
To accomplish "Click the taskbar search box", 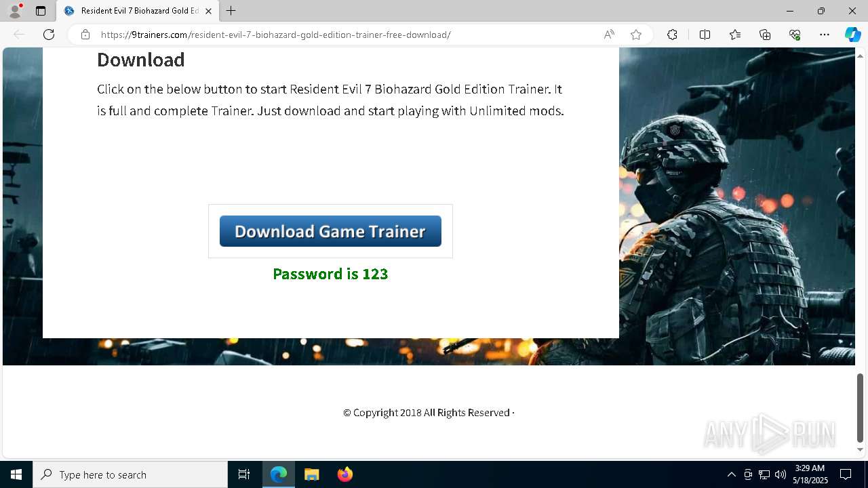I will tap(130, 474).
